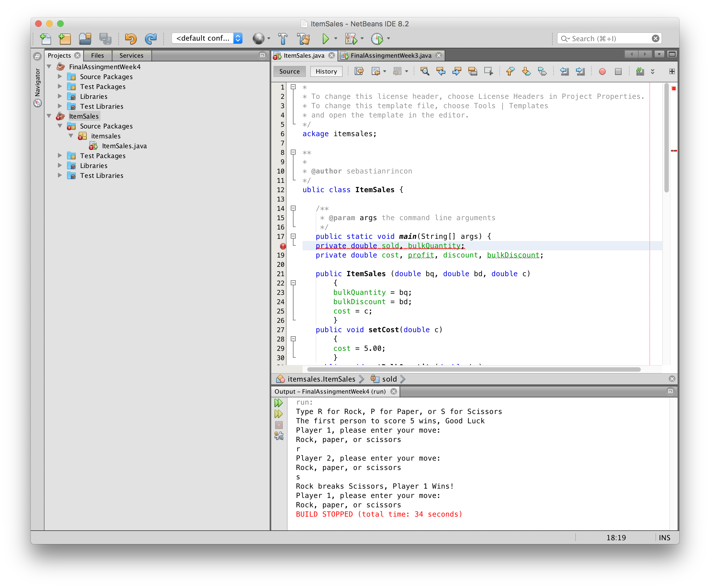Open the default configuration dropdown
Screen dimensions: 710x588
pos(207,38)
